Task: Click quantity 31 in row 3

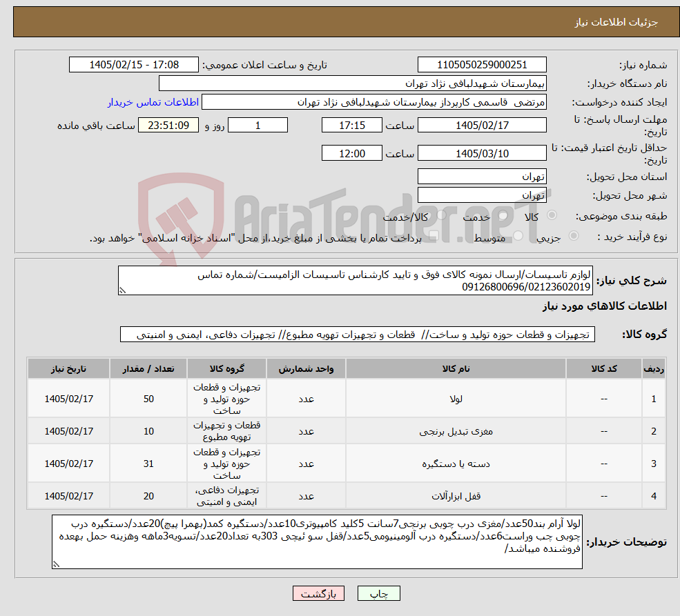Action: pyautogui.click(x=148, y=464)
